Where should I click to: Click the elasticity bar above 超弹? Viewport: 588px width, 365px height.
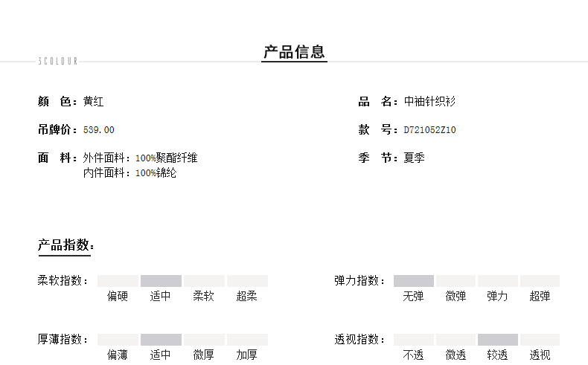(x=540, y=281)
